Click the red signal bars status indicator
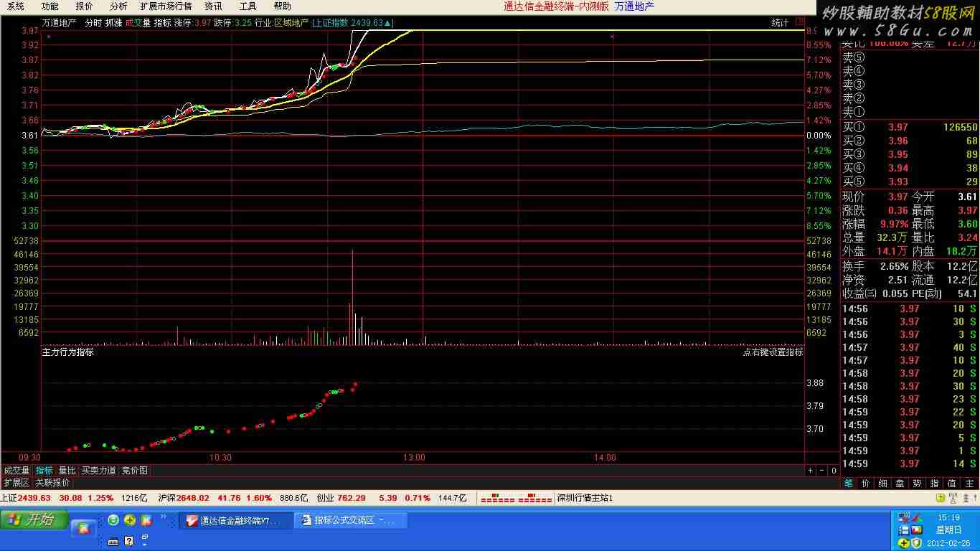The image size is (980, 551). pyautogui.click(x=516, y=498)
